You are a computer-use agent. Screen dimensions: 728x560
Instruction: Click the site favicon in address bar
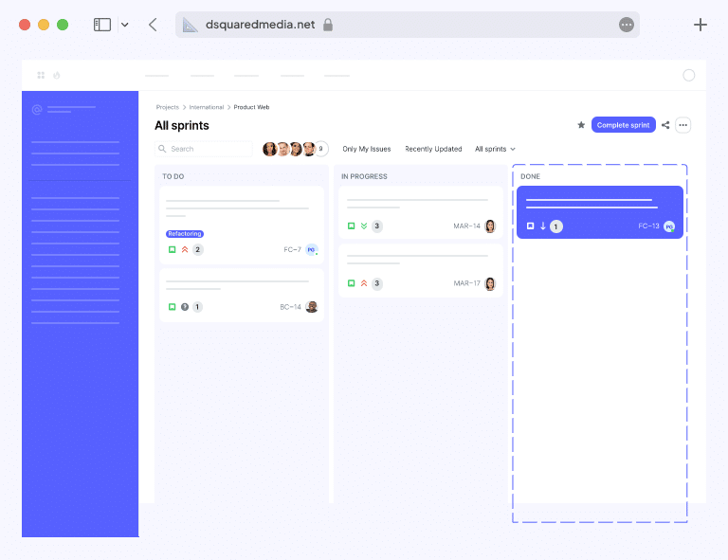pos(190,25)
